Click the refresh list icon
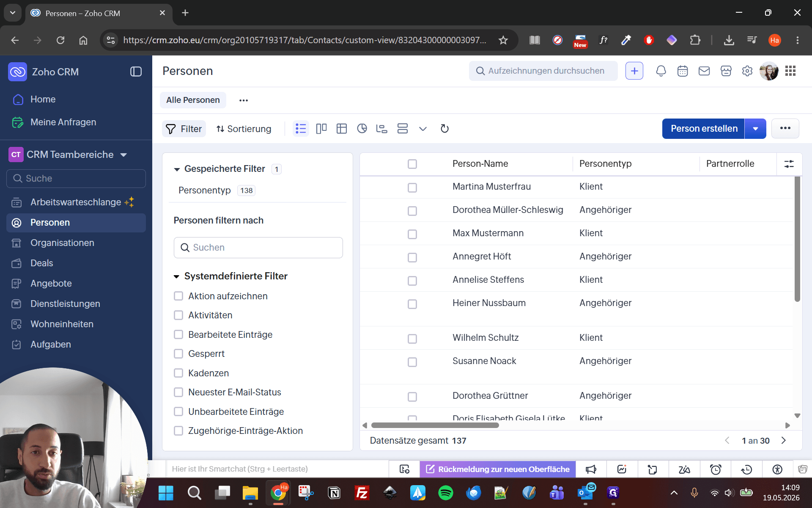Image resolution: width=812 pixels, height=508 pixels. [x=444, y=129]
